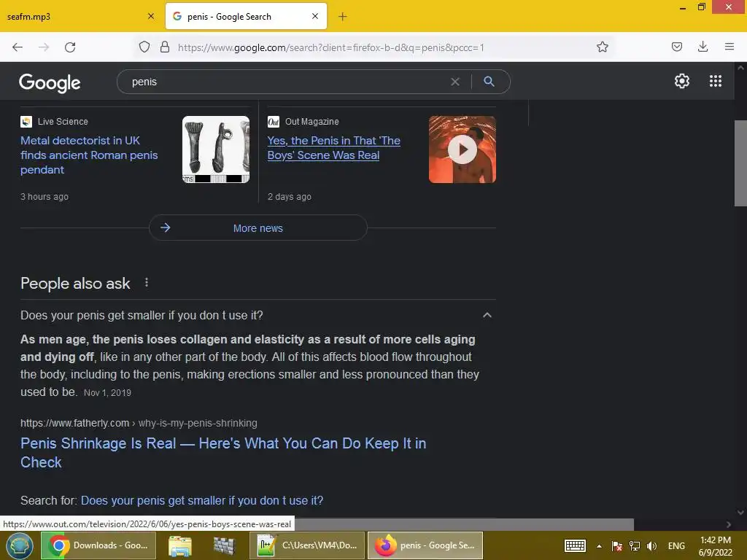
Task: Click the vertical page scrollbar thumb
Action: point(740,163)
